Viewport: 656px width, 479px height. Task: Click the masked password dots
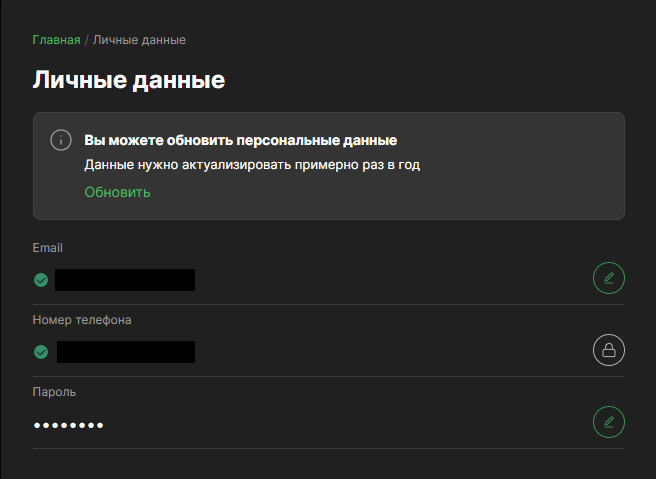pyautogui.click(x=68, y=425)
